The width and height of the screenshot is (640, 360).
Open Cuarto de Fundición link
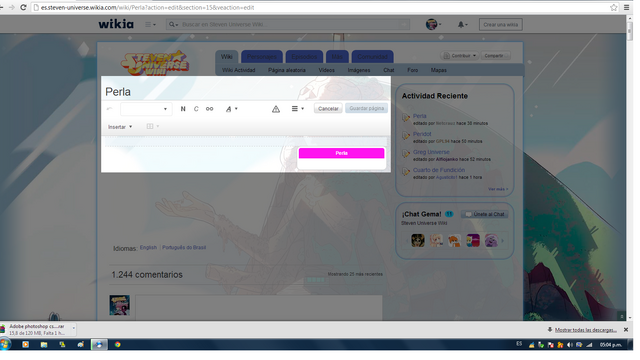click(439, 170)
